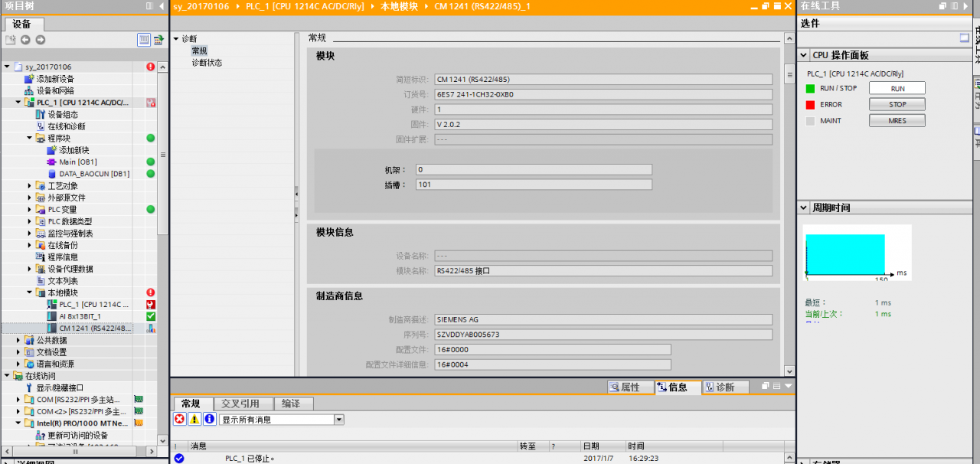
Task: Toggle the red error message filter
Action: pyautogui.click(x=178, y=419)
